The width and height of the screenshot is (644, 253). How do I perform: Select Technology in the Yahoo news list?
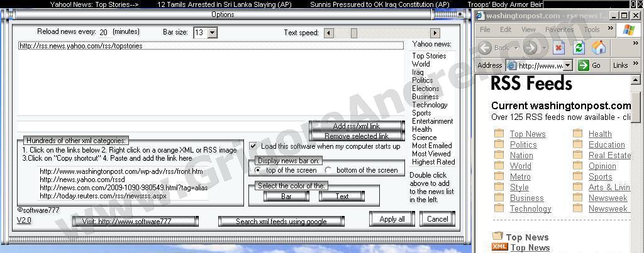(x=430, y=105)
